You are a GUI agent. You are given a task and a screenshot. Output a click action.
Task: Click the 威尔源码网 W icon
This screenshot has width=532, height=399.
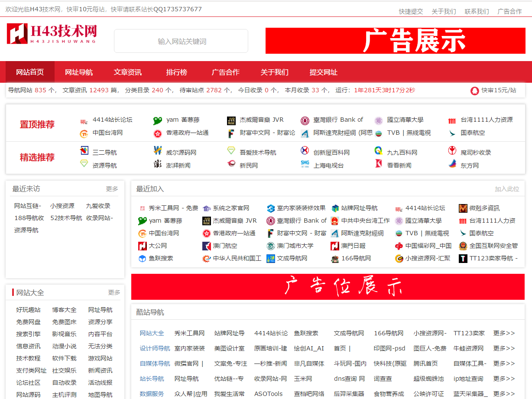point(158,151)
